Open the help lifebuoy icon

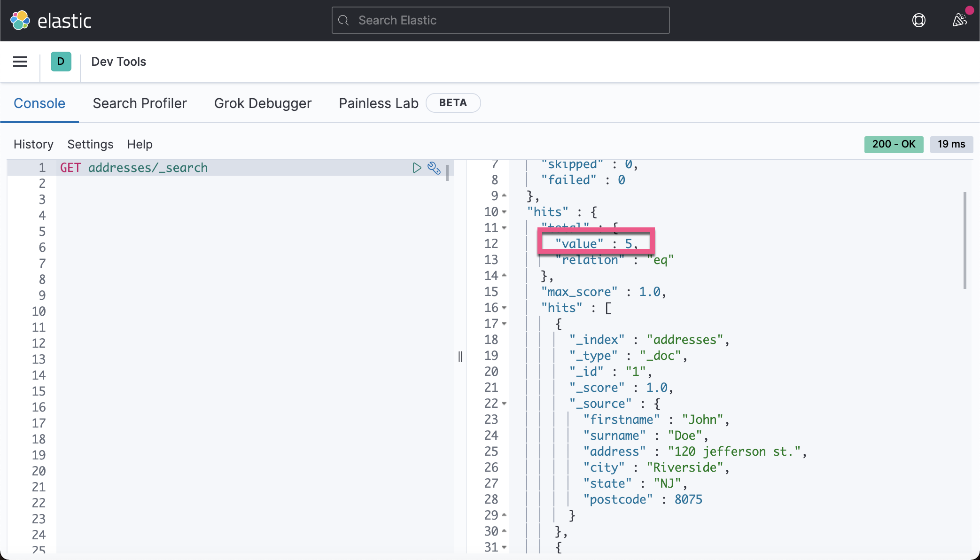click(918, 20)
